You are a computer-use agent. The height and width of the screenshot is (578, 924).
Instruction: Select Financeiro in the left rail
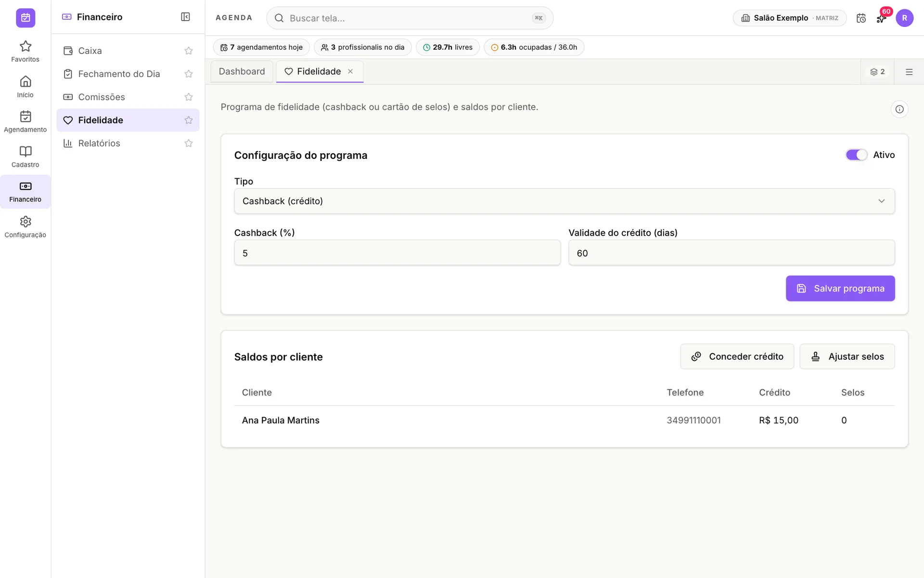pos(26,192)
